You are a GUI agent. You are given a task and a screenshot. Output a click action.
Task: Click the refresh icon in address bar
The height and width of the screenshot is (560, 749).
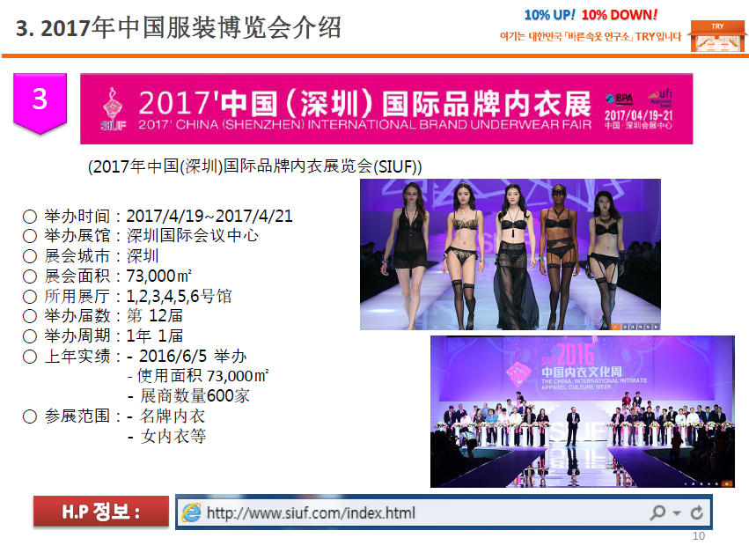[x=697, y=512]
